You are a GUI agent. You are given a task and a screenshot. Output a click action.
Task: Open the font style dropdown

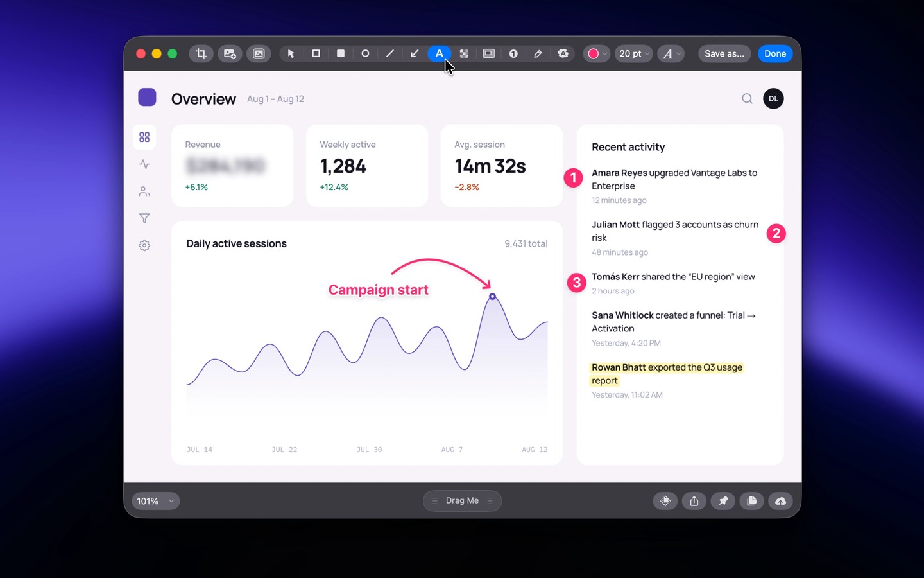[671, 54]
